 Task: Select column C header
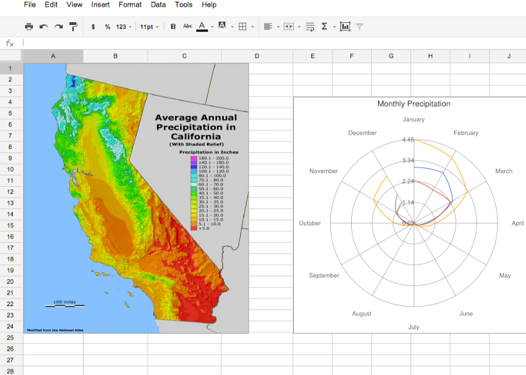(x=184, y=56)
